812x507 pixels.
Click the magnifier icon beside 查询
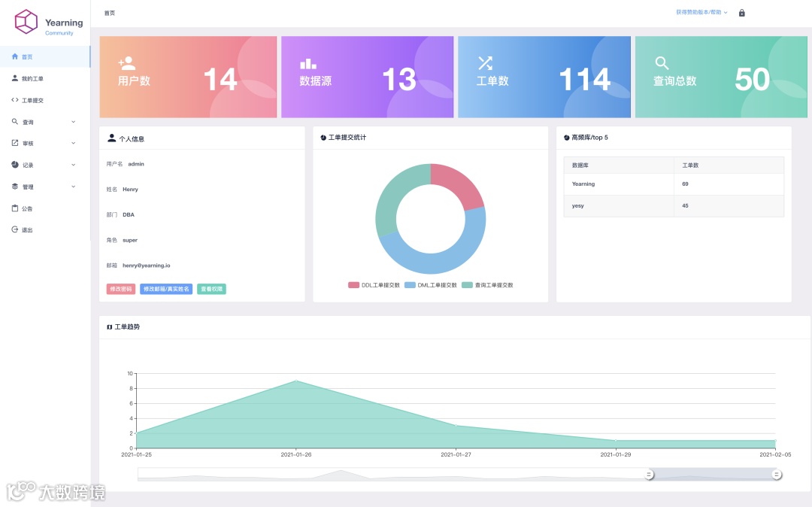tap(14, 122)
